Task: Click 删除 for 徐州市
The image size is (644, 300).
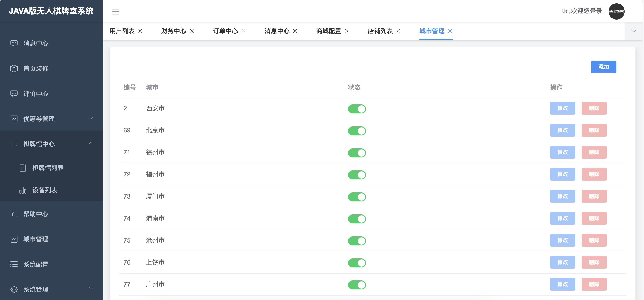Action: tap(594, 152)
